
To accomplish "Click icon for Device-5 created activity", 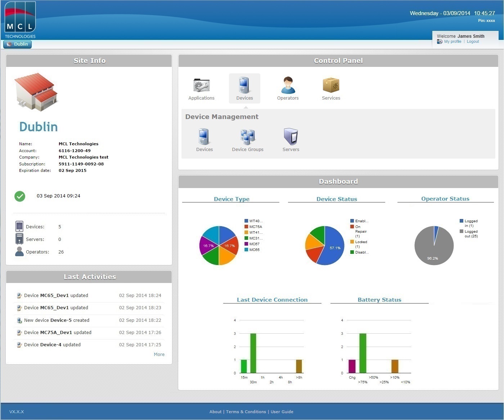I will point(19,320).
